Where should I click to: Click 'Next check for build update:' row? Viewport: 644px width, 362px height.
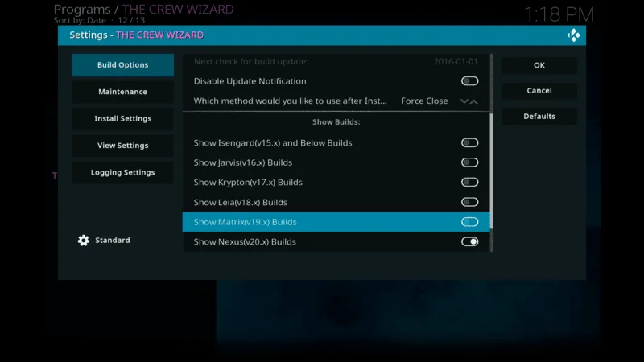click(336, 62)
